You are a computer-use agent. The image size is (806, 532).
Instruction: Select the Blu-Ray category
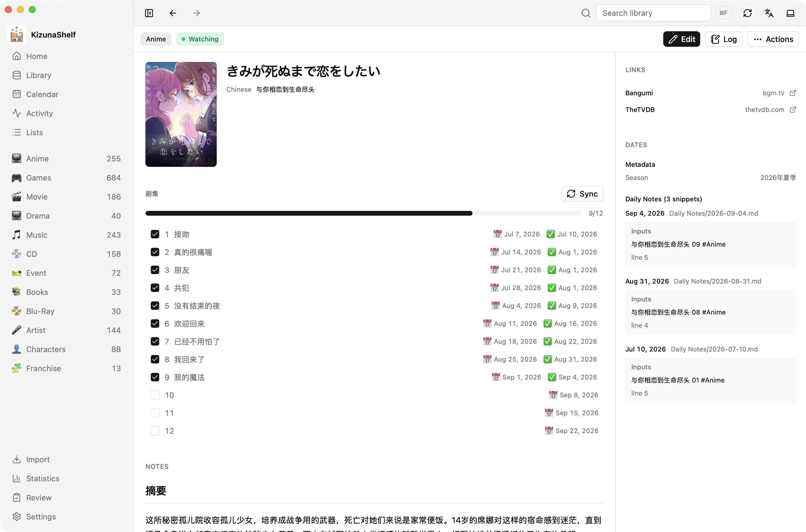66,311
